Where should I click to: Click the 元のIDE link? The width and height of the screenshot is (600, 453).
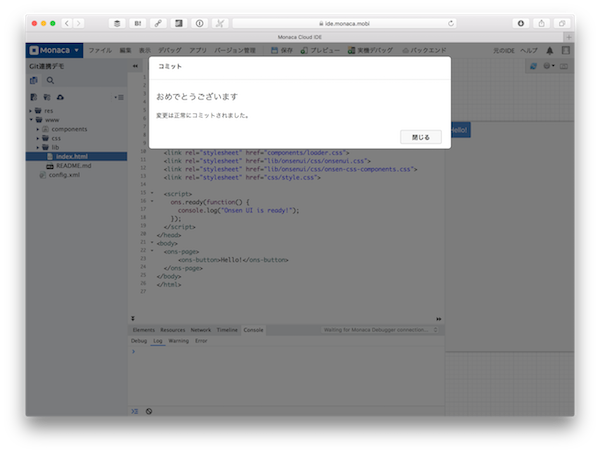pos(504,50)
